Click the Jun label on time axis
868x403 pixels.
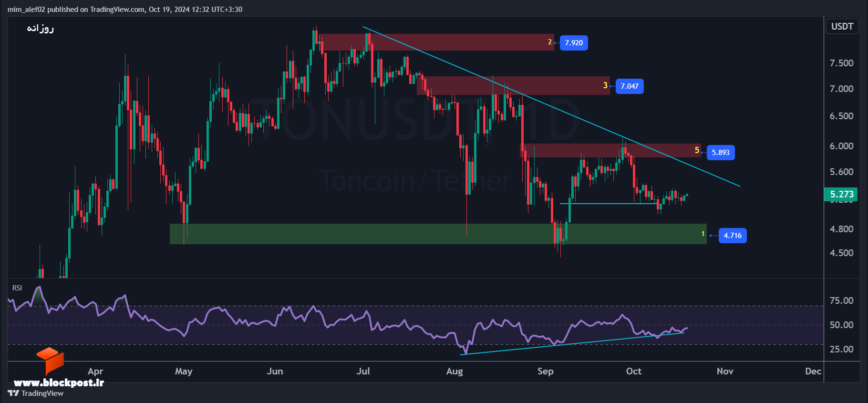pyautogui.click(x=275, y=371)
